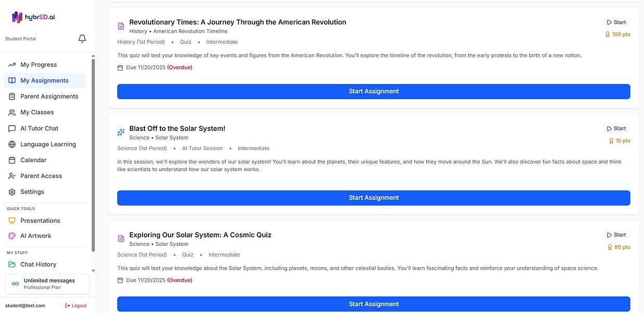Click the Language Learning globe icon

coord(12,145)
